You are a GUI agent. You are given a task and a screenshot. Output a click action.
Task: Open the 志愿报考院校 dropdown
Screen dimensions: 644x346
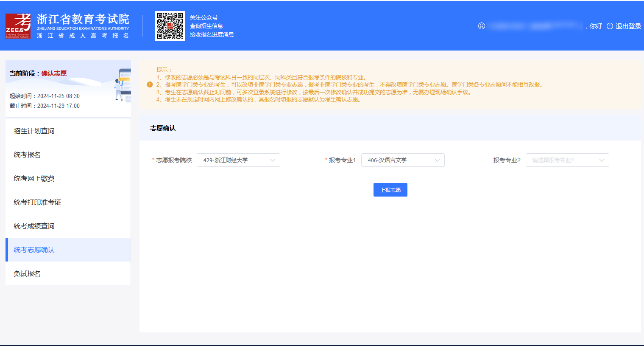point(238,160)
